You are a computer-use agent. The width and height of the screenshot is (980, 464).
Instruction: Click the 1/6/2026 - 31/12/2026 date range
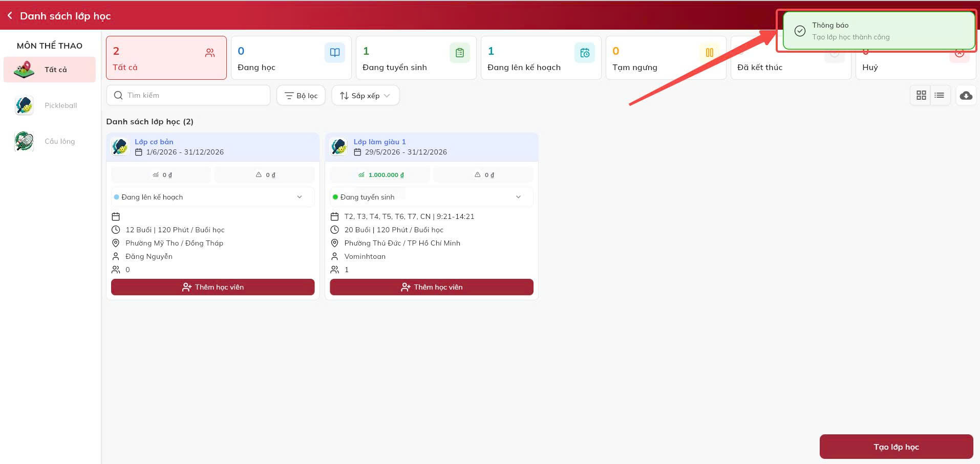[185, 152]
